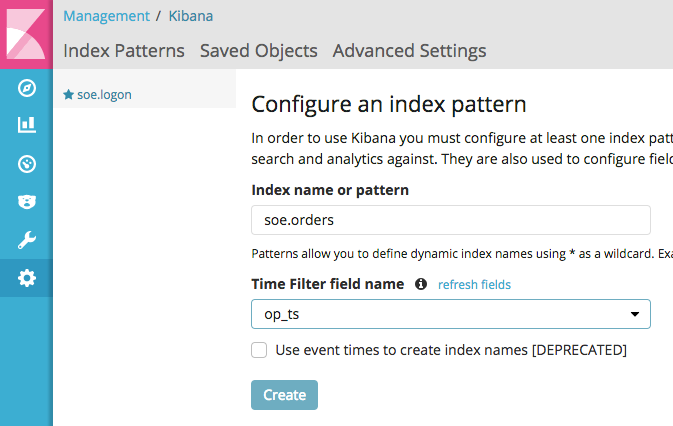Viewport: 673px width, 426px height.
Task: Open Timelion from the sidebar
Action: 27,202
